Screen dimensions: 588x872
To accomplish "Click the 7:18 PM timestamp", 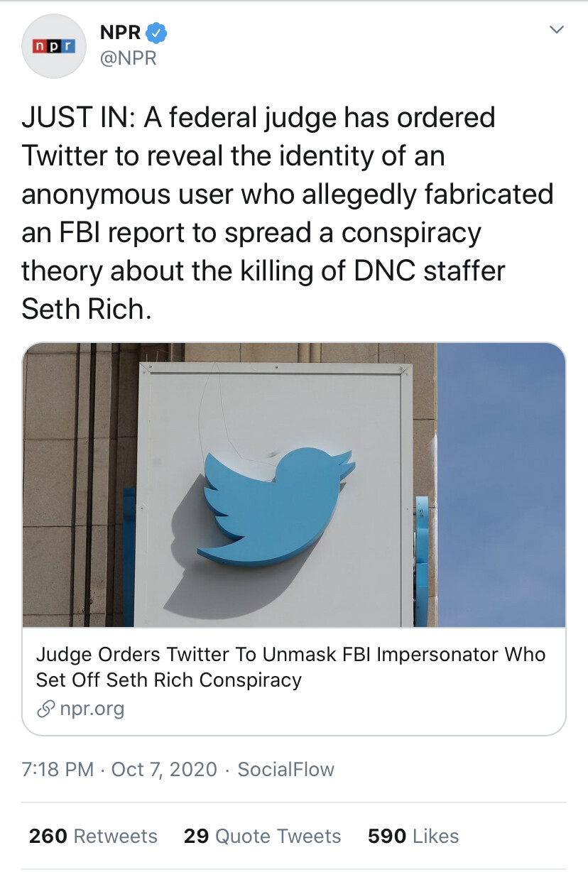I will pyautogui.click(x=58, y=769).
